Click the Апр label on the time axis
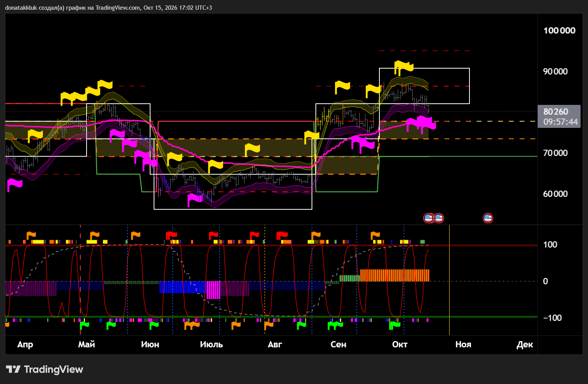Viewport: 588px width, 384px height. click(x=25, y=345)
